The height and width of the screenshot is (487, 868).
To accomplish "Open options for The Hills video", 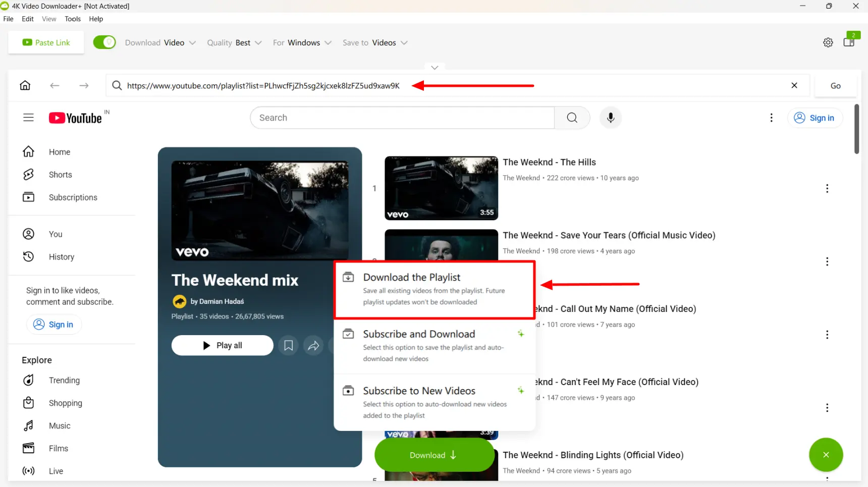I will pos(827,188).
